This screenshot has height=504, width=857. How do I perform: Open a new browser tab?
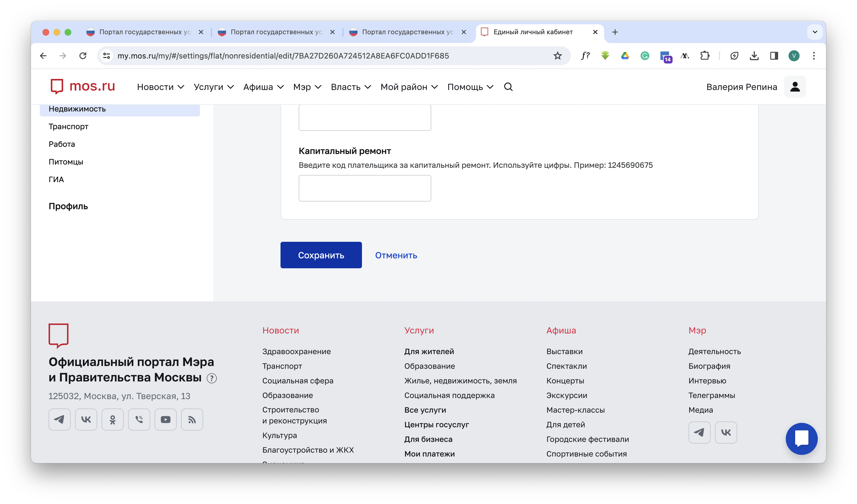615,32
